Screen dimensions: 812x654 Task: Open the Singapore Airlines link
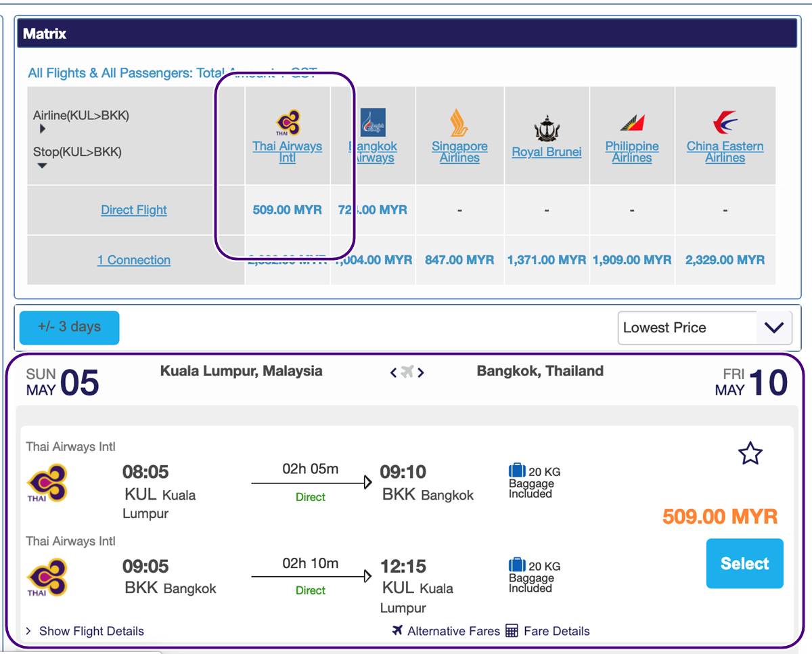[459, 152]
